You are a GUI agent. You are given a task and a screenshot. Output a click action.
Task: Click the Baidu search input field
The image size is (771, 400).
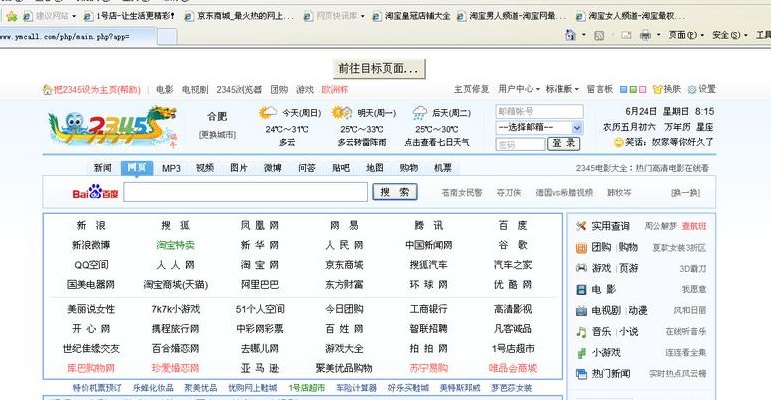[x=245, y=192]
